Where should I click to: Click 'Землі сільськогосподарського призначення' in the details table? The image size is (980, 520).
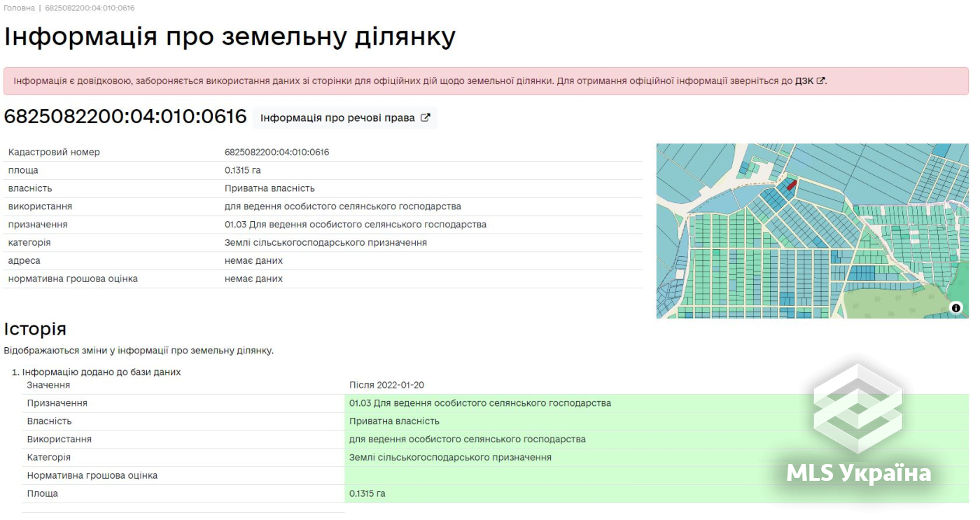325,242
